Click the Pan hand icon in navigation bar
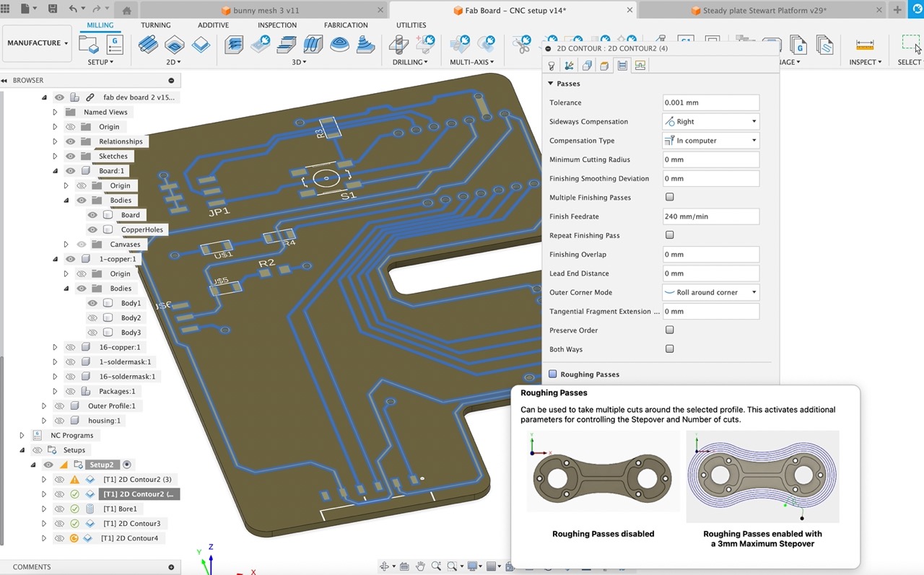 click(420, 566)
